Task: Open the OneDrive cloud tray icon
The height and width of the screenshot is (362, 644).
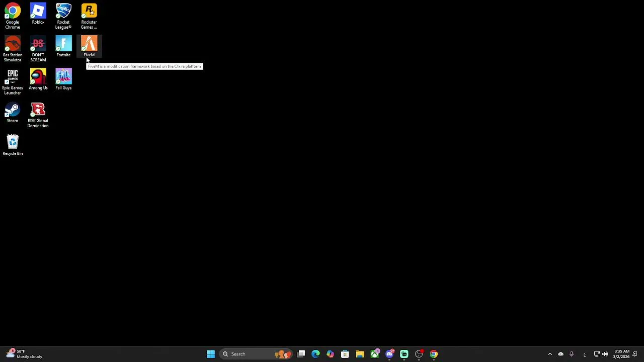Action: (x=560, y=354)
